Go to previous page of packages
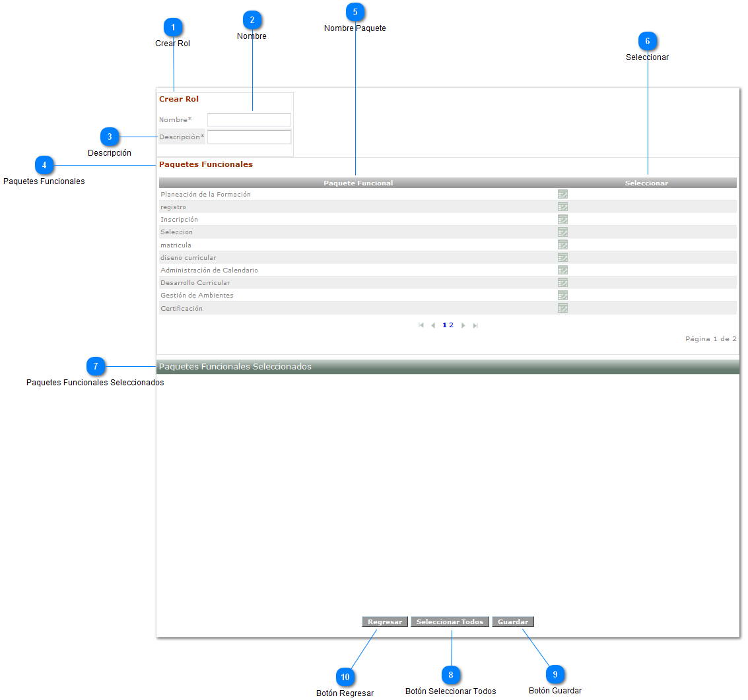 click(433, 325)
